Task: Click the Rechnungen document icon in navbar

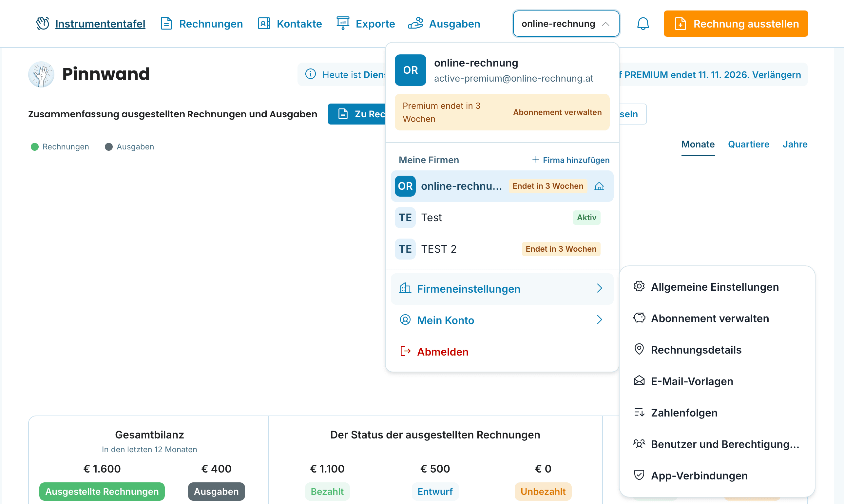Action: point(166,24)
